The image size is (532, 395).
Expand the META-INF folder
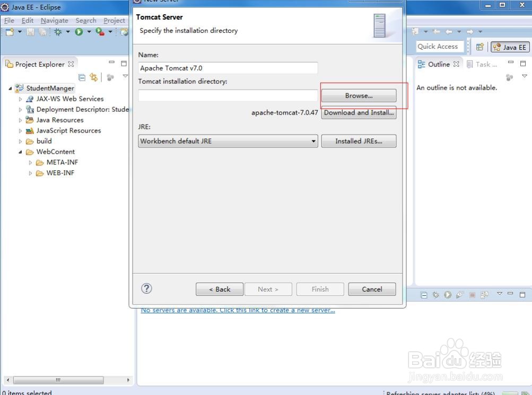pos(31,163)
